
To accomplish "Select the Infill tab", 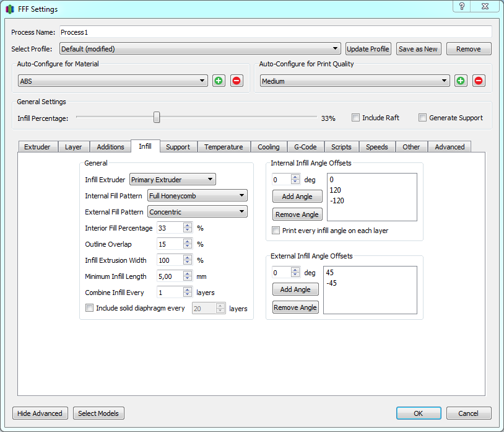I will (146, 146).
